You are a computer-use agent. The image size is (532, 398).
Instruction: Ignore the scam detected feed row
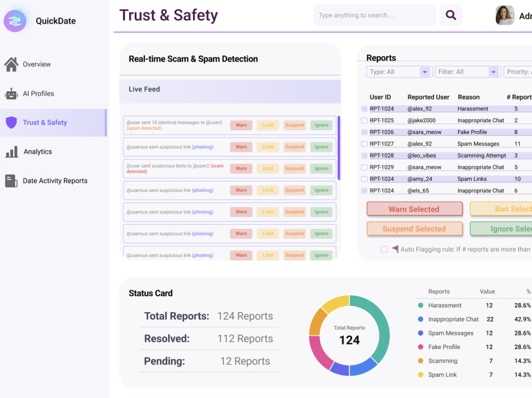(x=321, y=168)
